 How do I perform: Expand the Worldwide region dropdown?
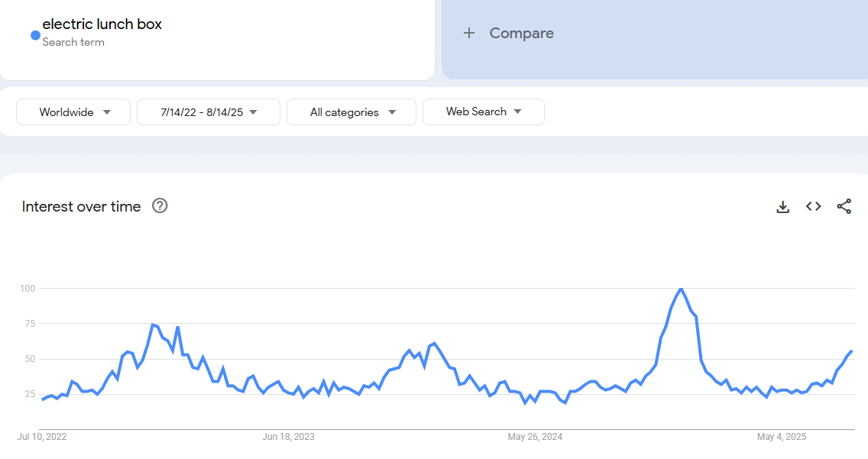coord(74,112)
